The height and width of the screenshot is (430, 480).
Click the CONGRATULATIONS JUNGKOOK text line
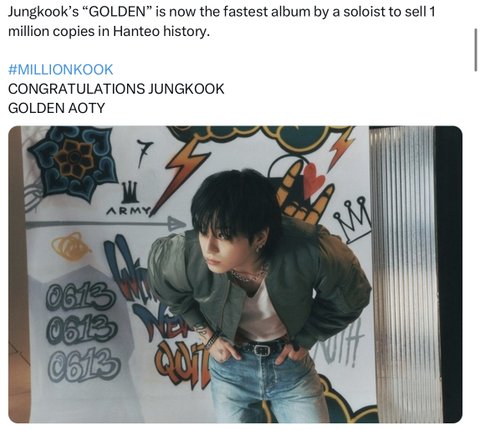point(116,89)
